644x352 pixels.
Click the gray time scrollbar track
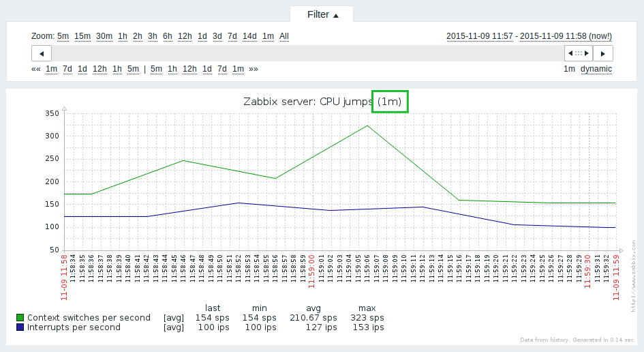click(x=307, y=53)
